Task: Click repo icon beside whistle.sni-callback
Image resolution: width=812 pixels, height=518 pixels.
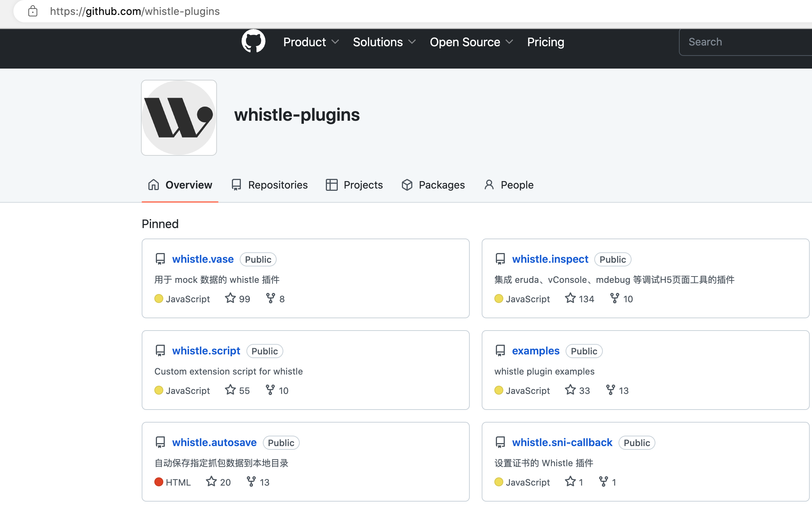Action: [x=500, y=442]
